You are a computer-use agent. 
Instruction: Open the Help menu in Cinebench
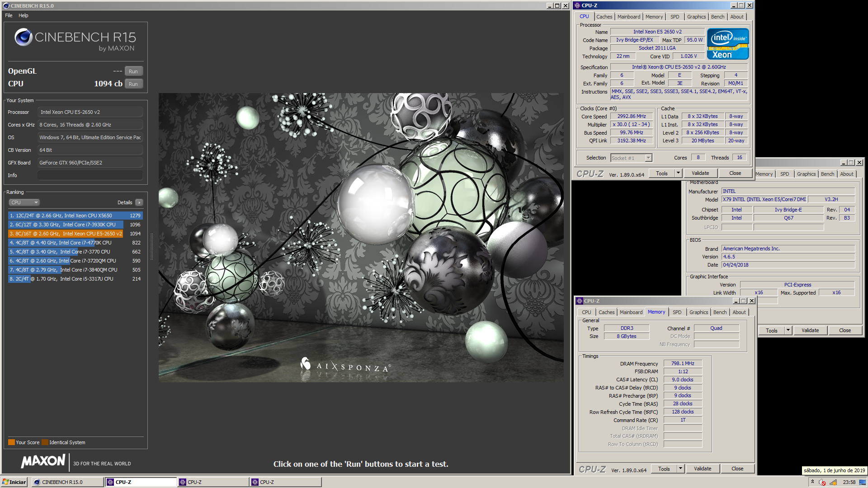[x=24, y=15]
